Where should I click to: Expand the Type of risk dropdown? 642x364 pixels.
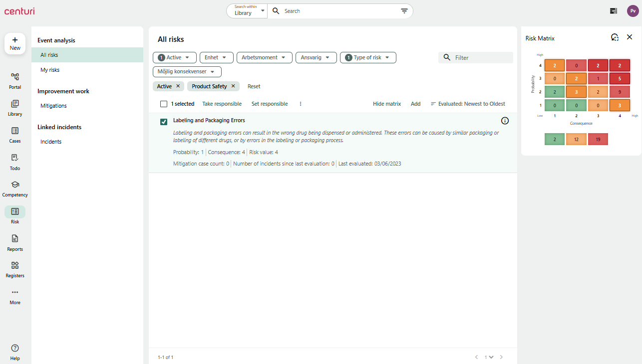pos(368,57)
